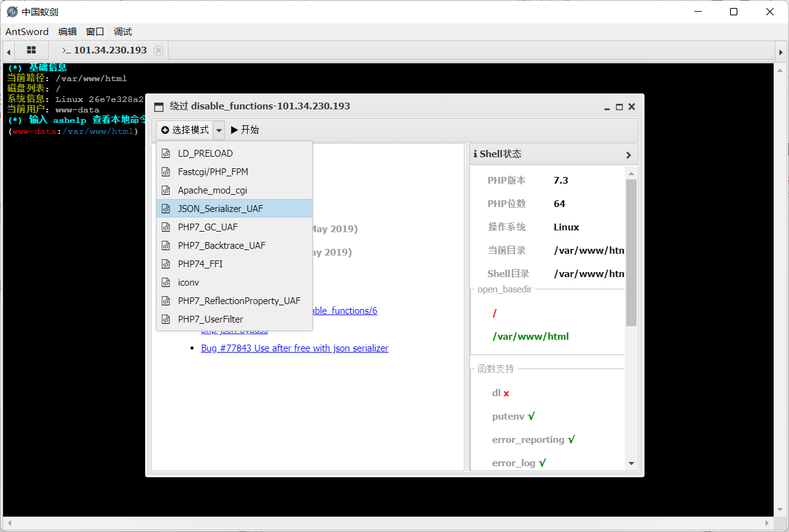Screen dimensions: 789x532
Task: Open the able_functions/6 link
Action: (345, 311)
